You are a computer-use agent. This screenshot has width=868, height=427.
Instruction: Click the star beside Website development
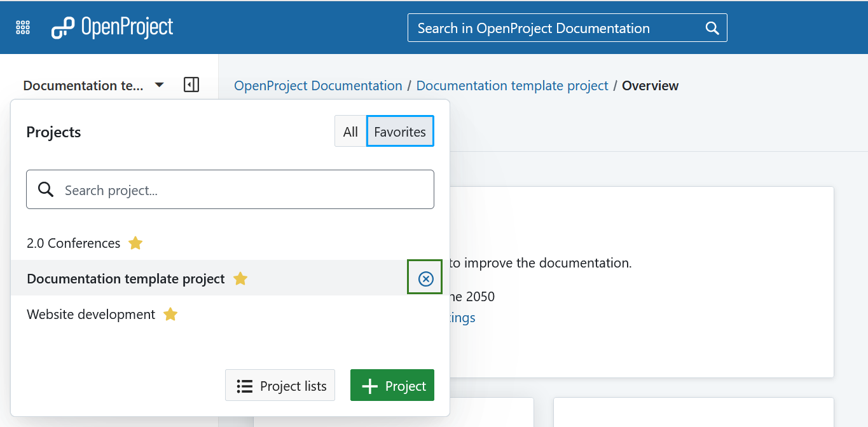point(170,314)
